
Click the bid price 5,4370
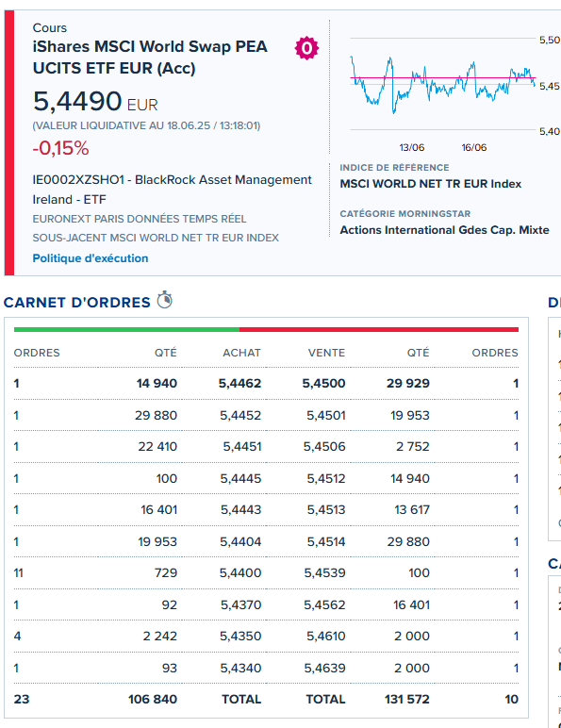(x=241, y=605)
